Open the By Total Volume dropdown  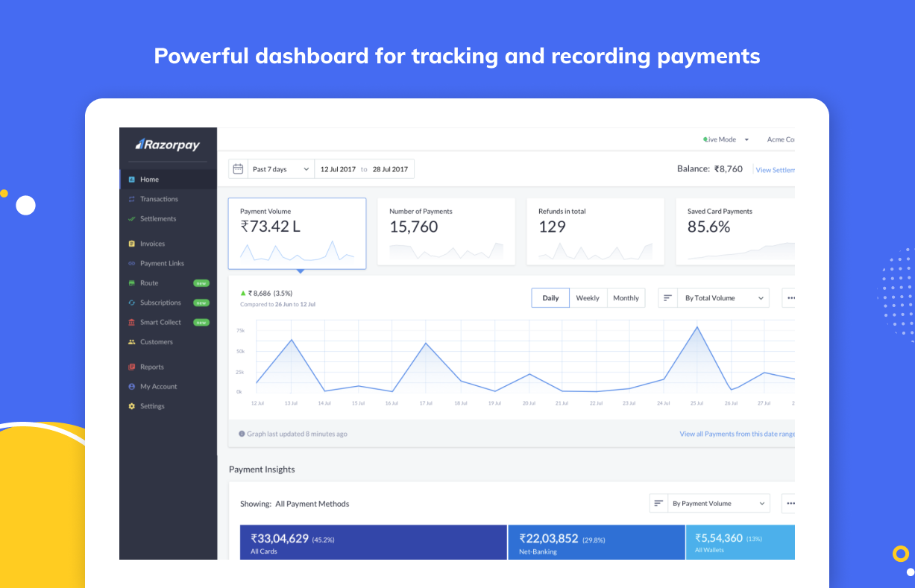click(725, 298)
